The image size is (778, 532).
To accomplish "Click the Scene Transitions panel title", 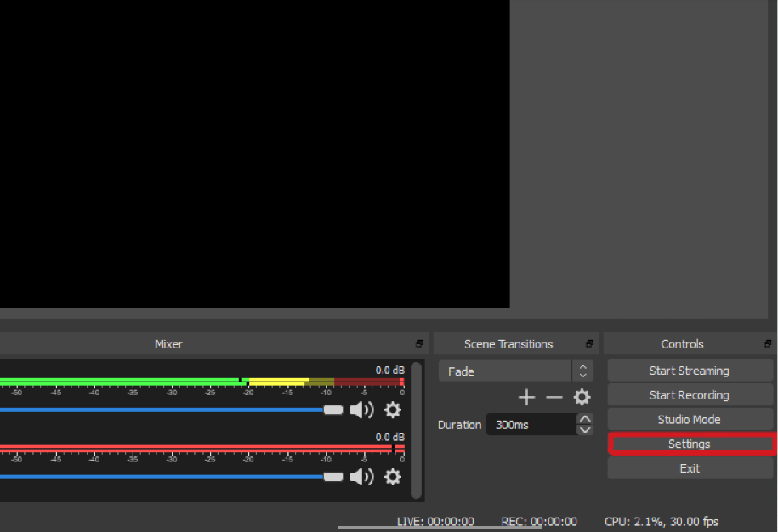I will tap(508, 344).
